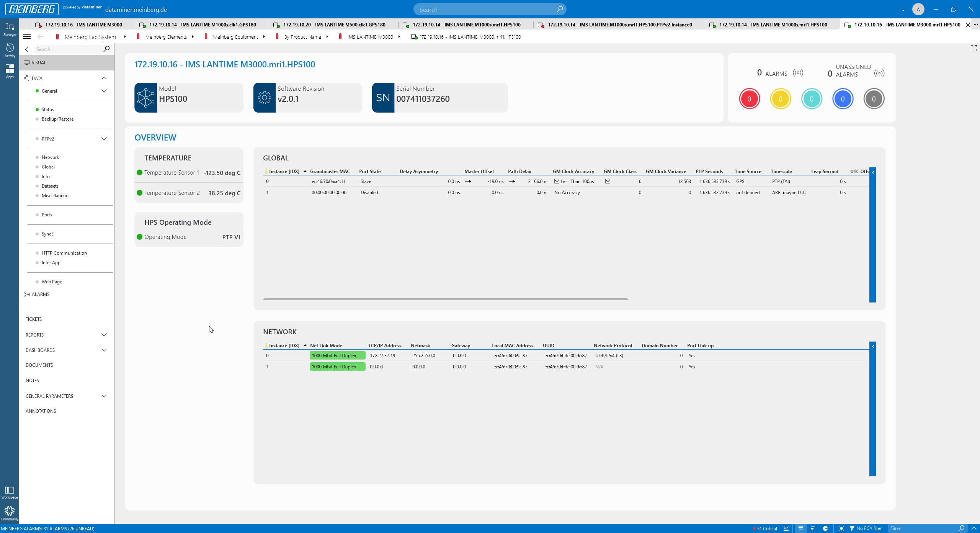Click the yellow alarm count circle
This screenshot has width=980, height=533.
pyautogui.click(x=780, y=99)
